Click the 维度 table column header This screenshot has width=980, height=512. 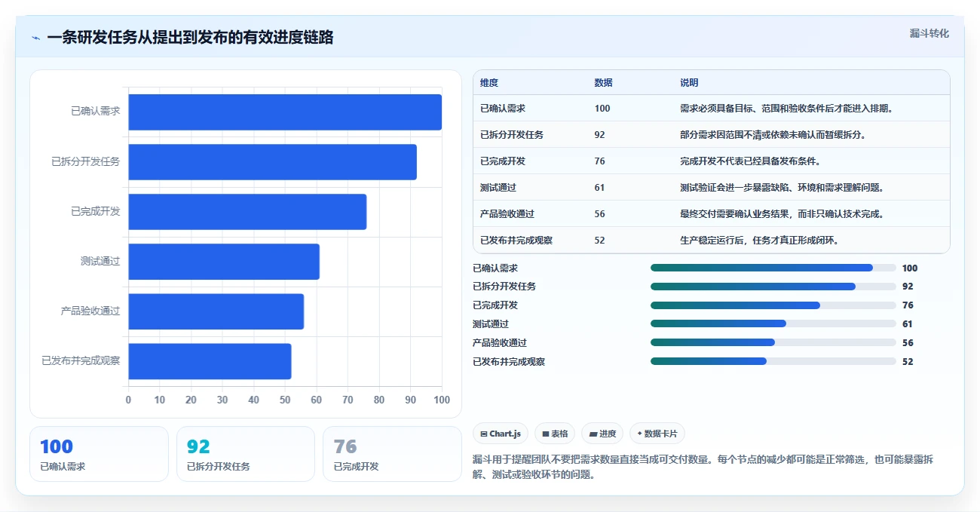489,83
